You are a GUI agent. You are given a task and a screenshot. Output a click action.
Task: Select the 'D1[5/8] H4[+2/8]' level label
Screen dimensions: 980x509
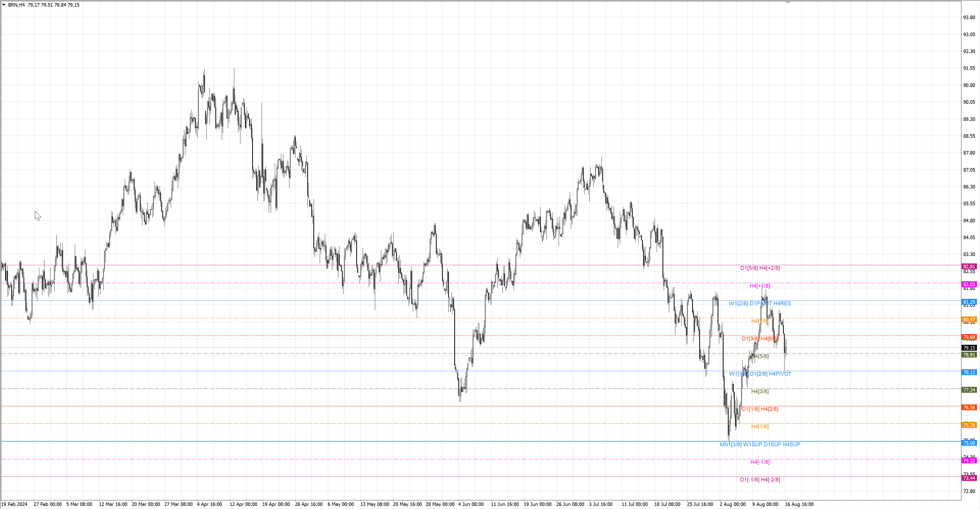pyautogui.click(x=760, y=268)
